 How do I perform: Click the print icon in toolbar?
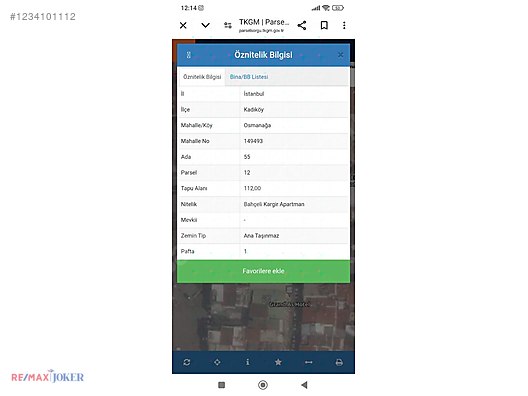point(339,362)
